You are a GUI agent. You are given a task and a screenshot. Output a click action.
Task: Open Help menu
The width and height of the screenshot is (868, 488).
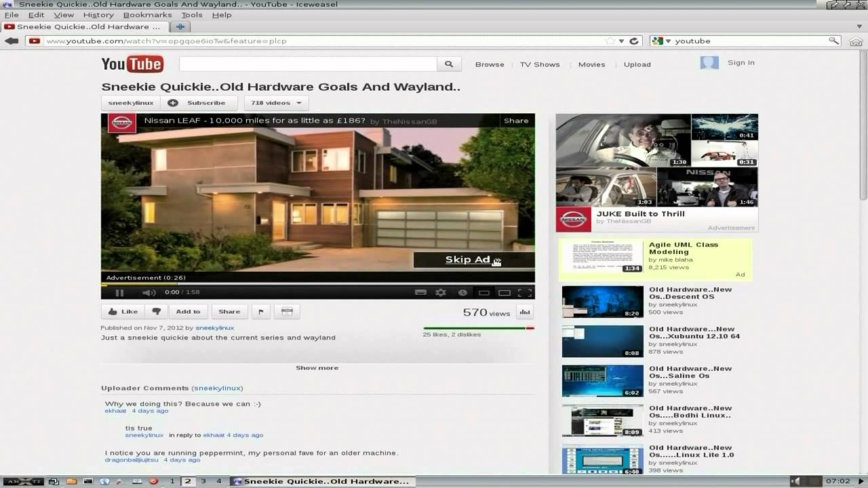click(x=222, y=15)
